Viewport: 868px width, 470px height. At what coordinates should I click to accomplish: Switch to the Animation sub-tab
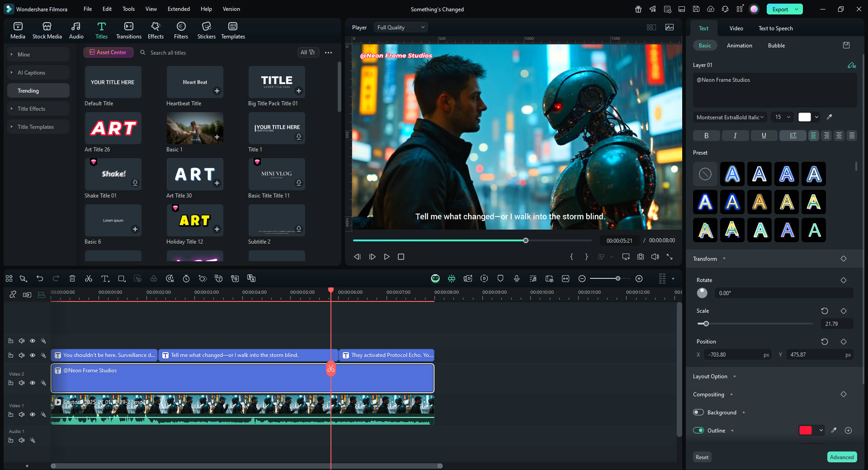(739, 45)
